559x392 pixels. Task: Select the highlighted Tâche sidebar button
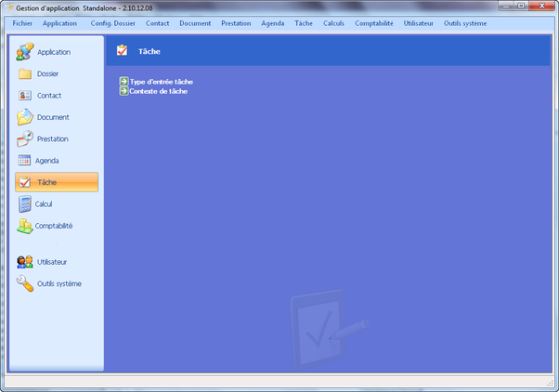pos(57,182)
